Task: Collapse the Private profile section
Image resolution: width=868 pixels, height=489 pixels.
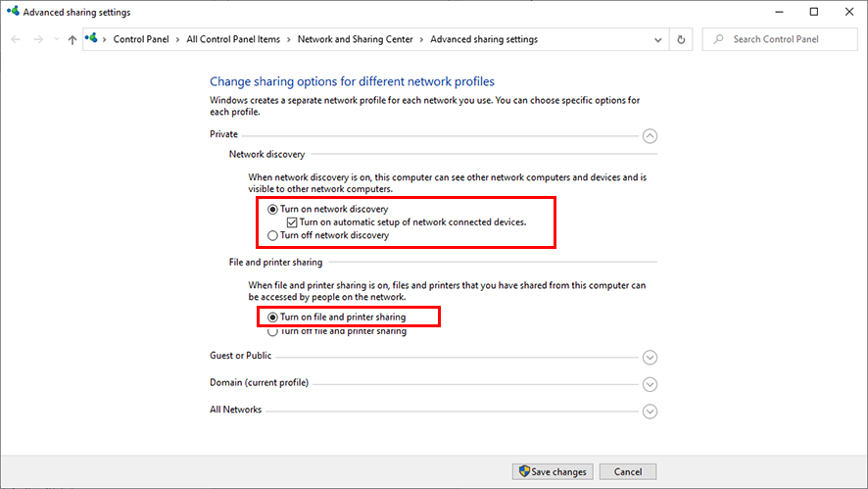Action: click(650, 135)
